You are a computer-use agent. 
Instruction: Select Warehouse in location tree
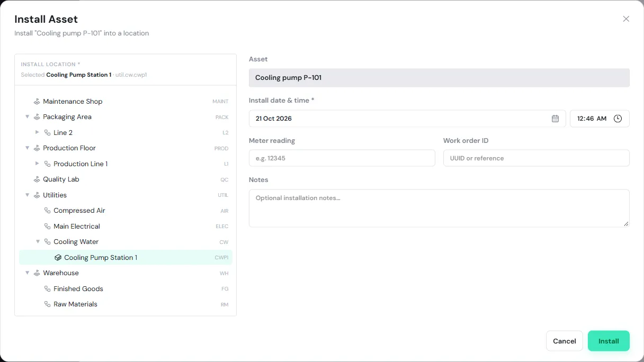(x=126, y=273)
